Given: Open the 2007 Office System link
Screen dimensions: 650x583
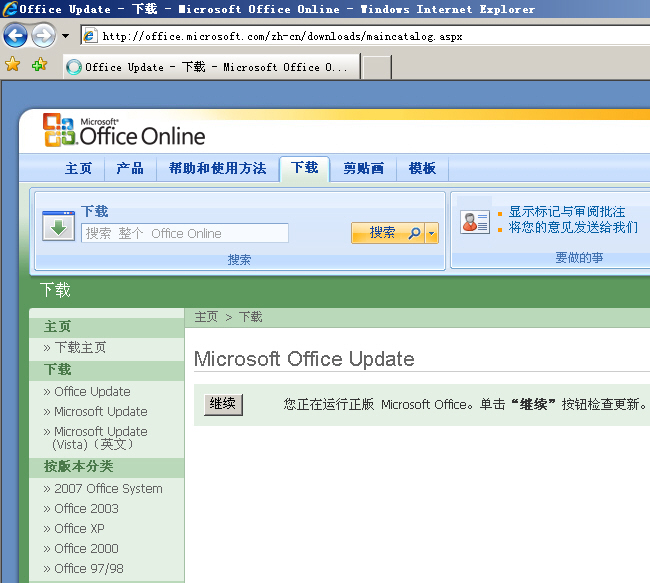Looking at the screenshot, I should click(108, 488).
